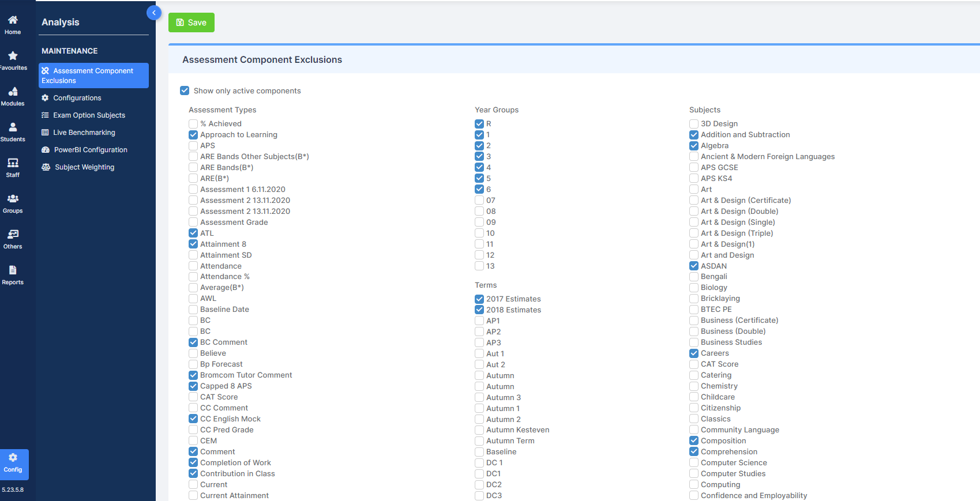The width and height of the screenshot is (980, 501).
Task: Check Baseline Date assessment type
Action: 193,310
